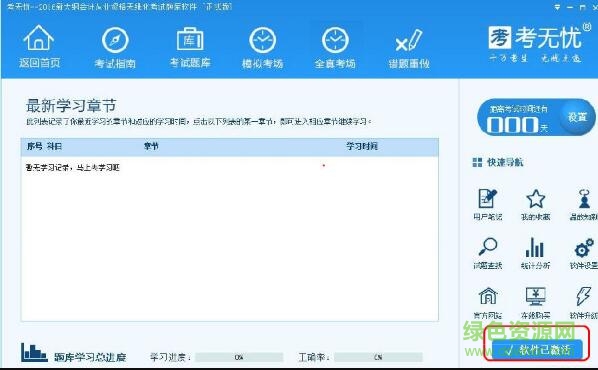The image size is (598, 370).
Task: Open 官方网站 house icon
Action: [488, 296]
